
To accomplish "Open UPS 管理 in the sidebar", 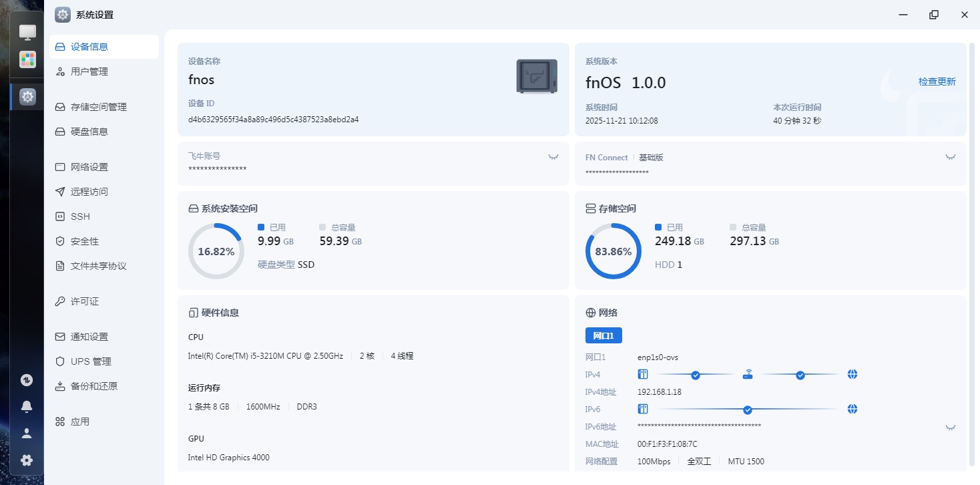I will [x=91, y=361].
